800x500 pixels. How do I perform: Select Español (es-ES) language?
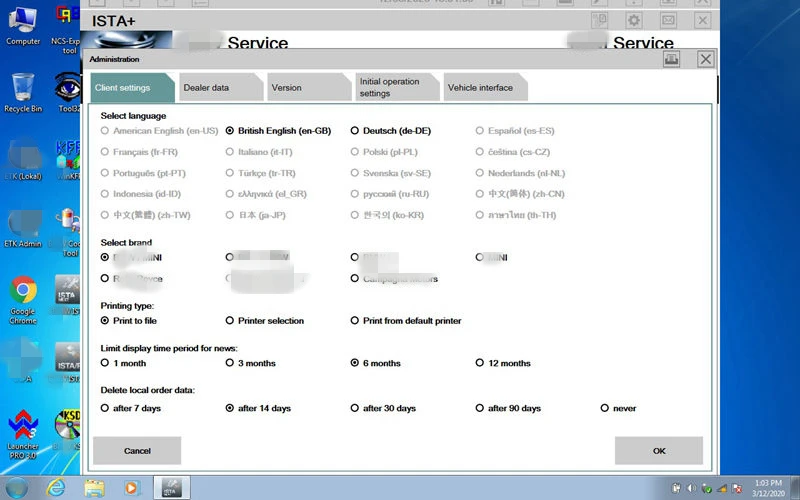515,131
